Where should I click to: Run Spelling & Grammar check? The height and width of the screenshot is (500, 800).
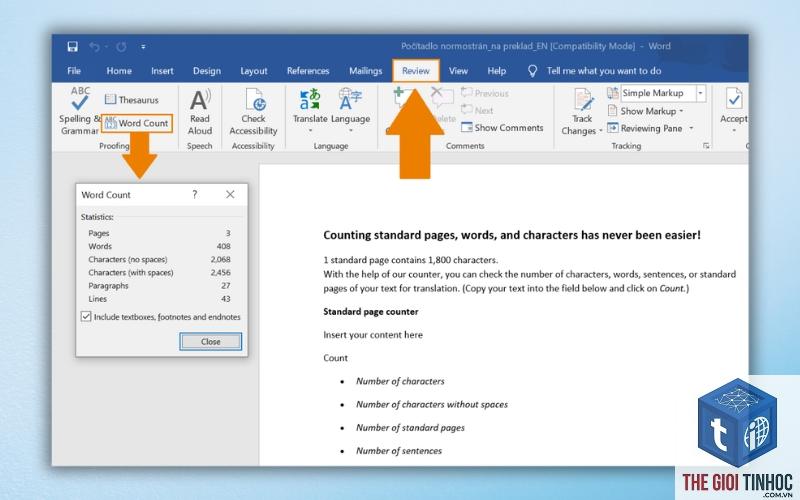(x=80, y=111)
